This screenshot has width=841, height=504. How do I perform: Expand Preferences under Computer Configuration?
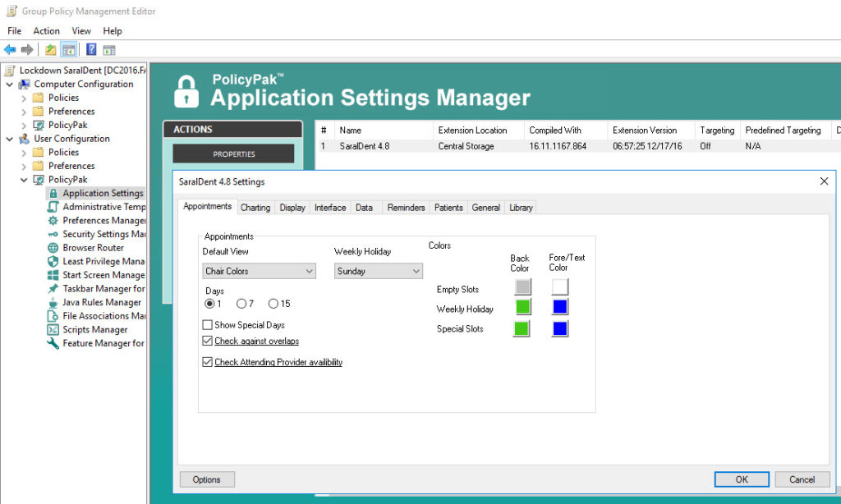click(24, 112)
